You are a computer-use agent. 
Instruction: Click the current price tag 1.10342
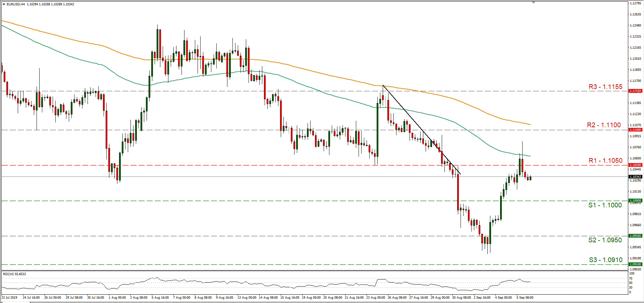635,177
